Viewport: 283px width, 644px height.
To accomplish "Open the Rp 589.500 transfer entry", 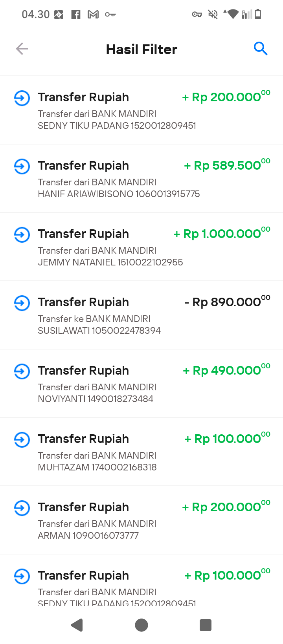I will pos(141,179).
